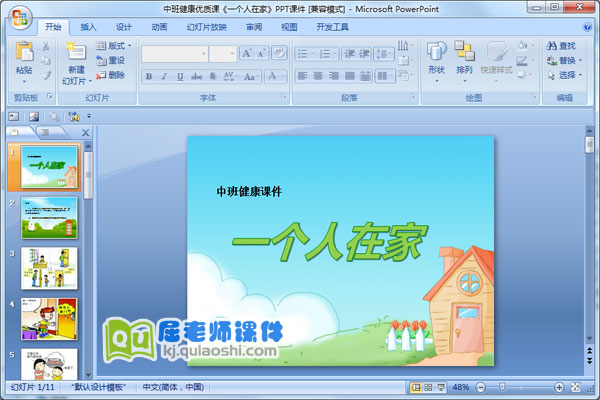Click Previous Slide double-arrow up
Image resolution: width=600 pixels, height=400 pixels.
tap(590, 351)
